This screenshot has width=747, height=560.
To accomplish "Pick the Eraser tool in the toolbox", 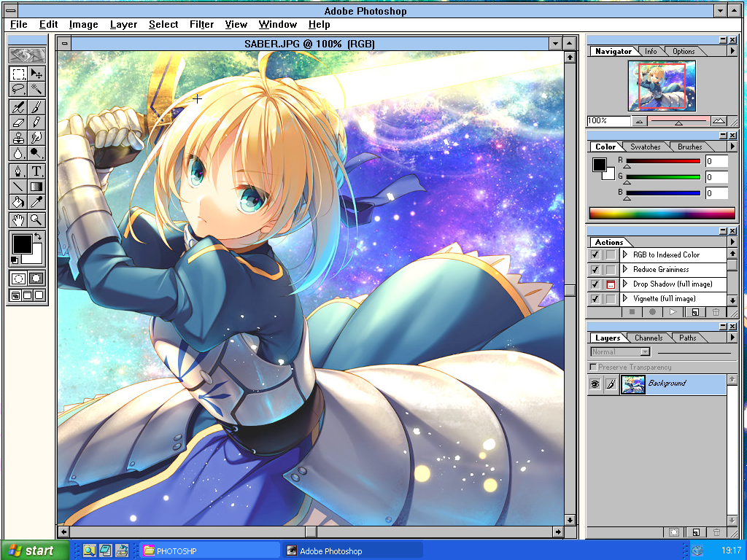I will (x=18, y=122).
